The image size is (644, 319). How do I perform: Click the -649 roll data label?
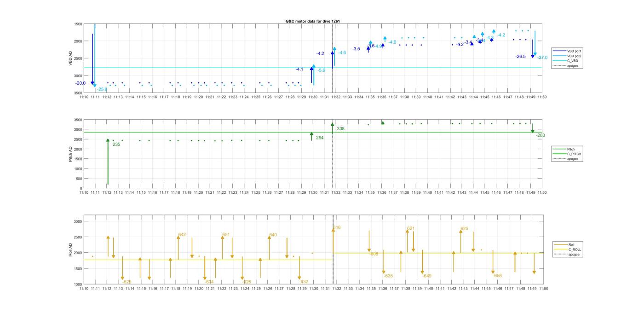click(x=427, y=276)
